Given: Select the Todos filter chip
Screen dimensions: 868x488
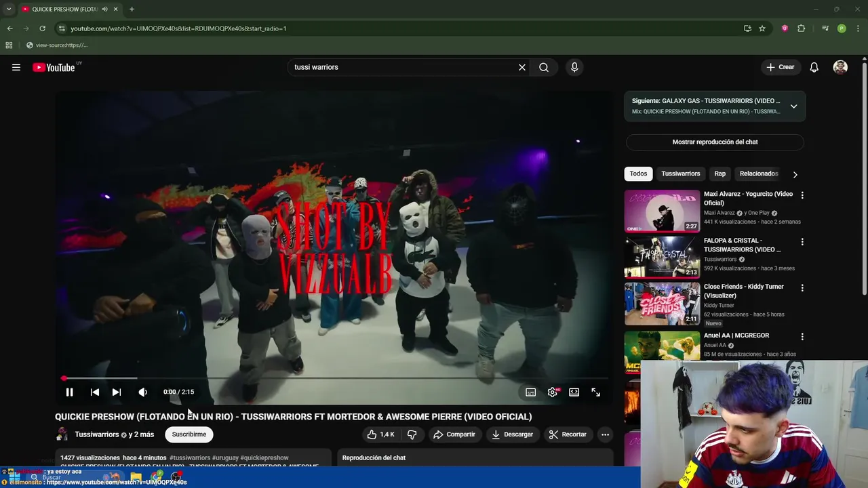Looking at the screenshot, I should [x=638, y=174].
